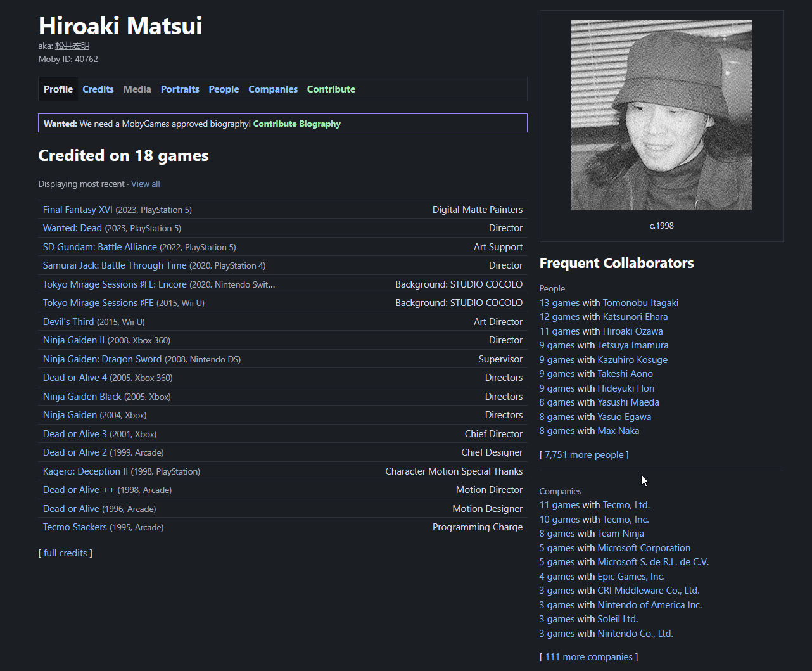Screen dimensions: 812x671
Task: Open the Dead or Alive 2 link
Action: pos(75,452)
